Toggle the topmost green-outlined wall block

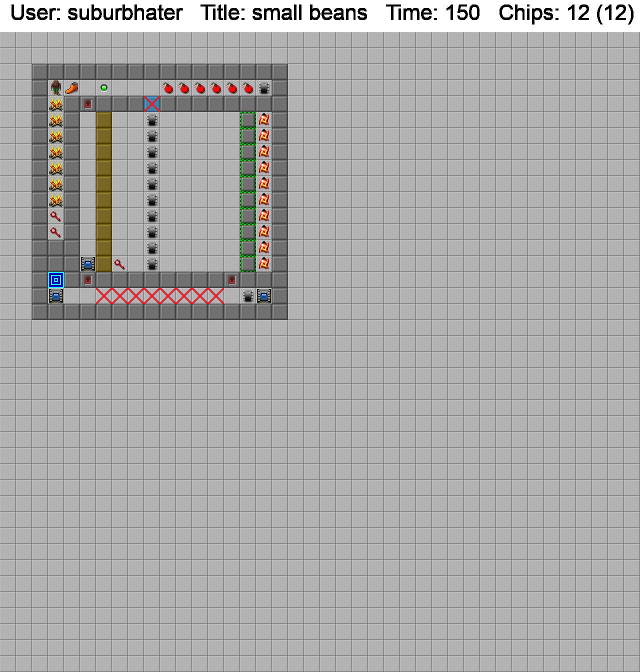[248, 120]
